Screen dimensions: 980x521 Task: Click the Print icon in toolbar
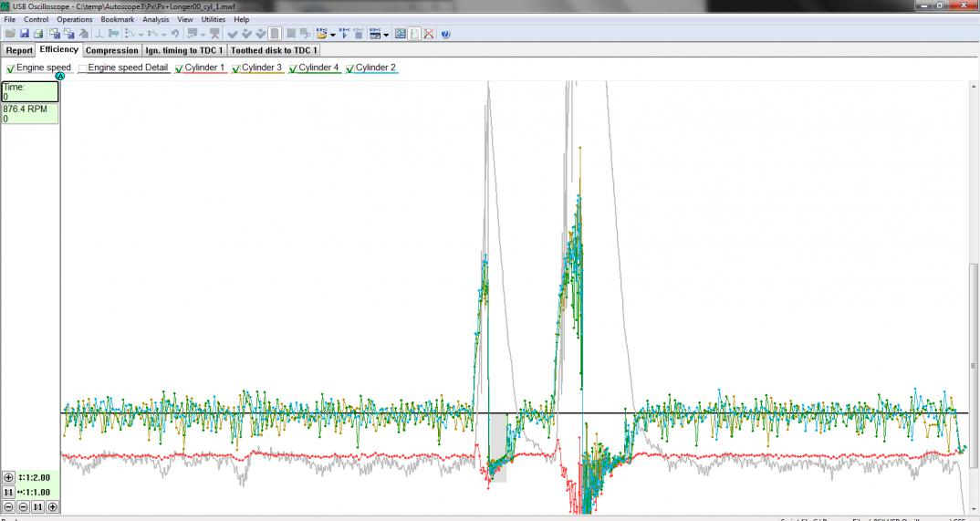click(x=38, y=34)
